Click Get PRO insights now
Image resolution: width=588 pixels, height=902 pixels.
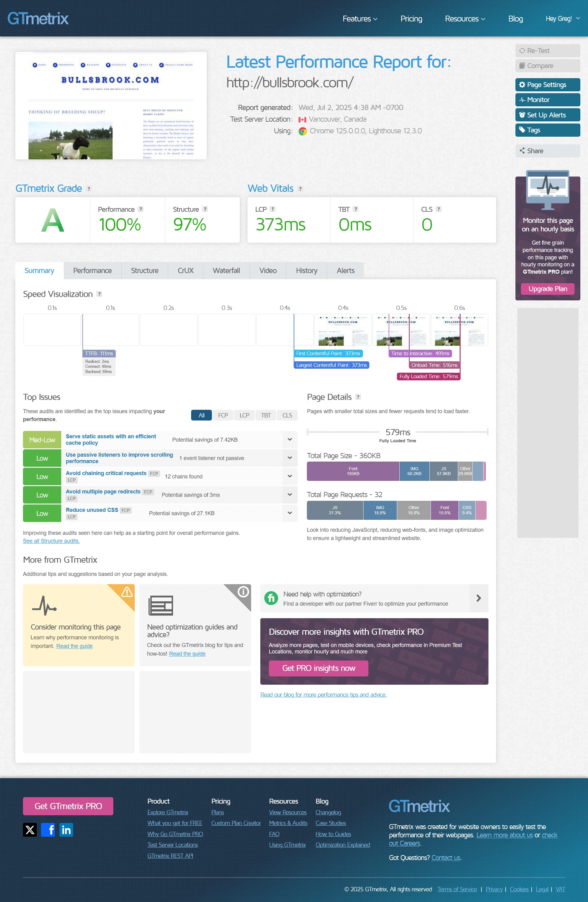318,668
